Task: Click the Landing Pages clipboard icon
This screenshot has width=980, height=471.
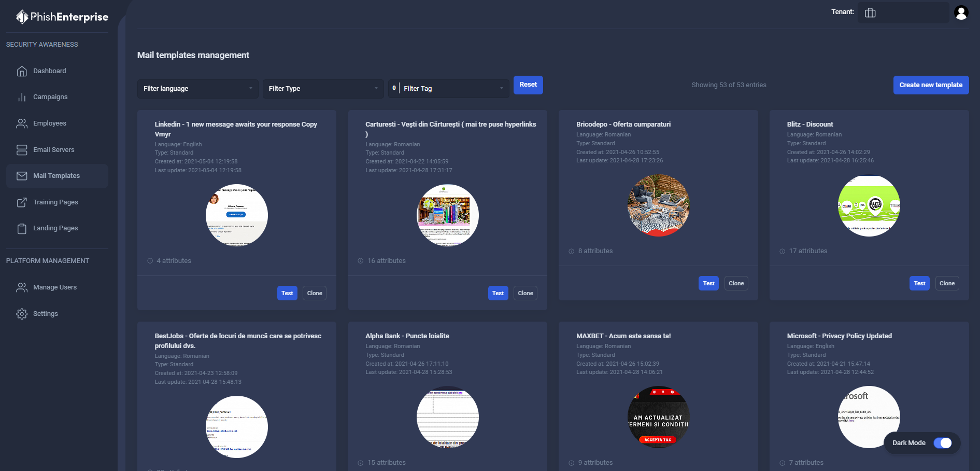Action: click(22, 228)
